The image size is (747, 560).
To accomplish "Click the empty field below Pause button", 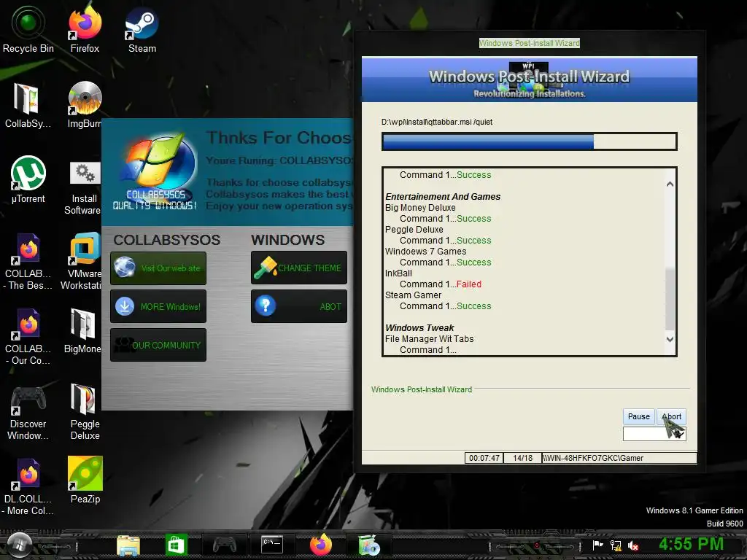I will [x=654, y=434].
